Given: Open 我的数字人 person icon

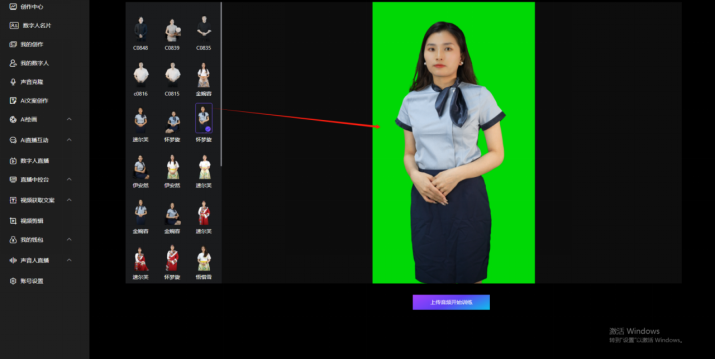Looking at the screenshot, I should [x=13, y=63].
